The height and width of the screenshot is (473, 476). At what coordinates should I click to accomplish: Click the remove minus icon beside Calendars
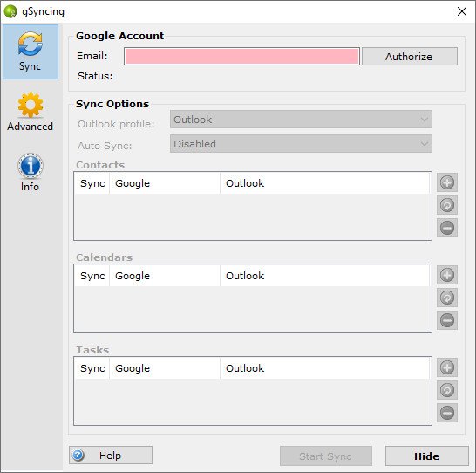[x=447, y=320]
